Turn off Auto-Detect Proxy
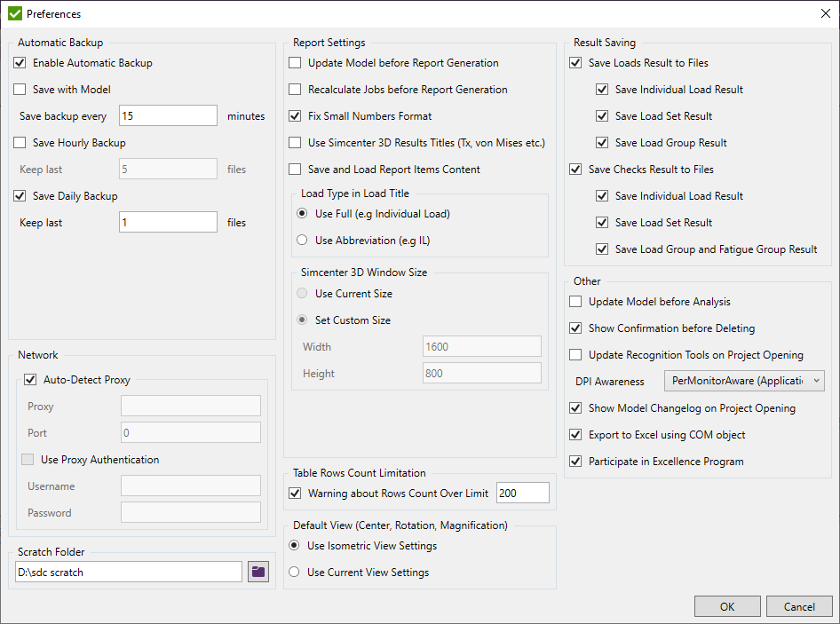 [30, 379]
